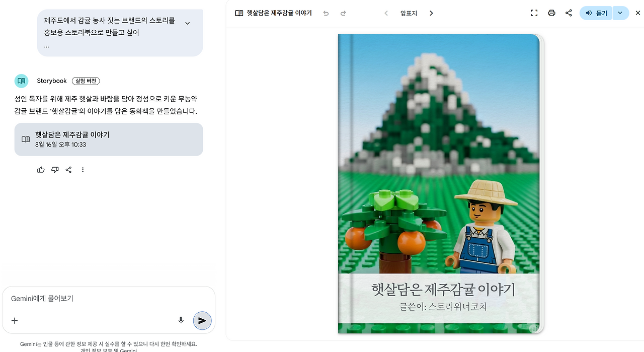Give the response a thumbs up
This screenshot has height=352, width=644.
(41, 170)
